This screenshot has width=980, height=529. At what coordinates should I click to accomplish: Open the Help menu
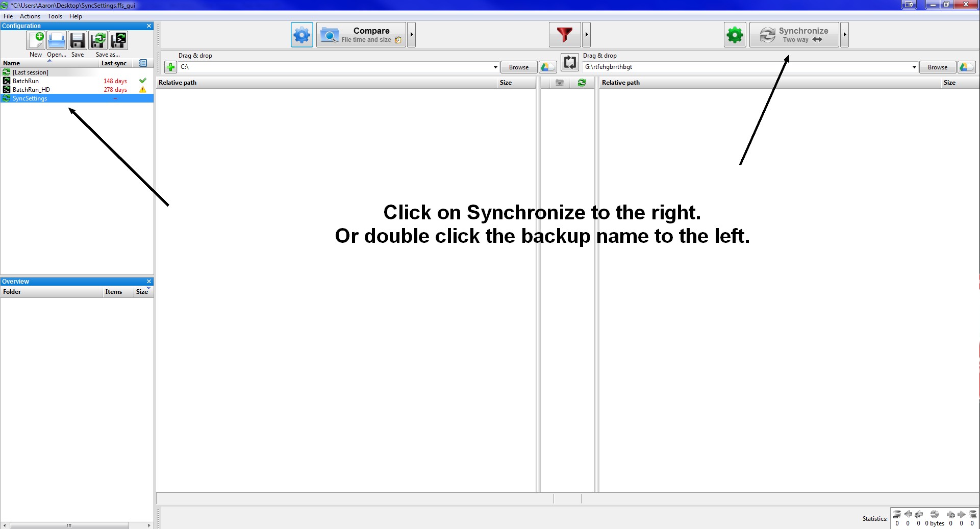(x=76, y=16)
